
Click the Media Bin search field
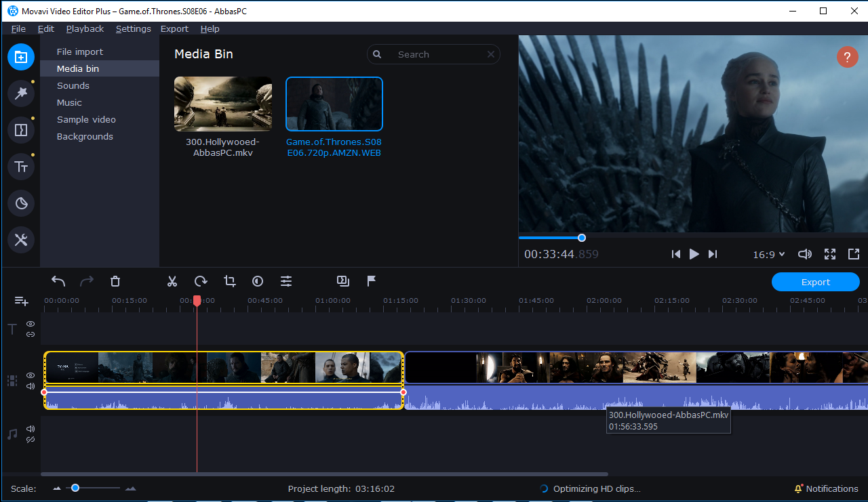tap(433, 54)
